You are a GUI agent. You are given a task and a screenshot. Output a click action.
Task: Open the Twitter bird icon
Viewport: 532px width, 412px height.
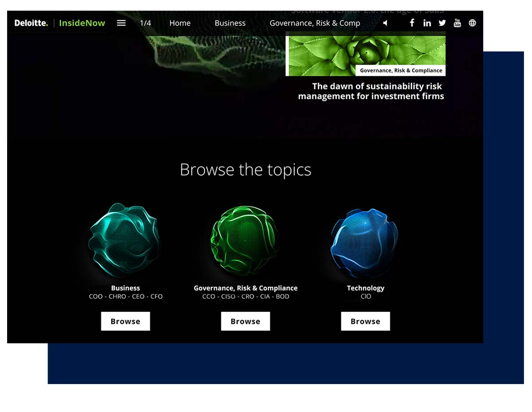[x=442, y=23]
